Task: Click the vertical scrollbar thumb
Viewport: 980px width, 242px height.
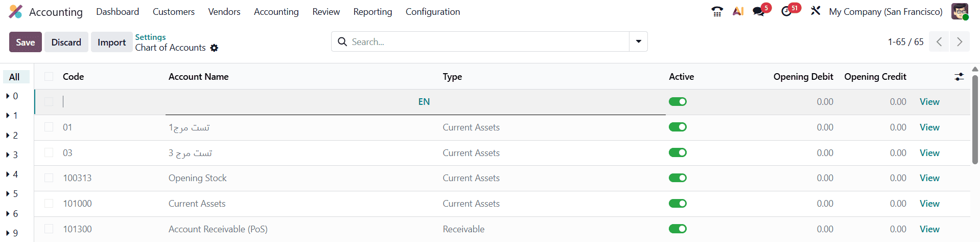Action: pos(975,120)
